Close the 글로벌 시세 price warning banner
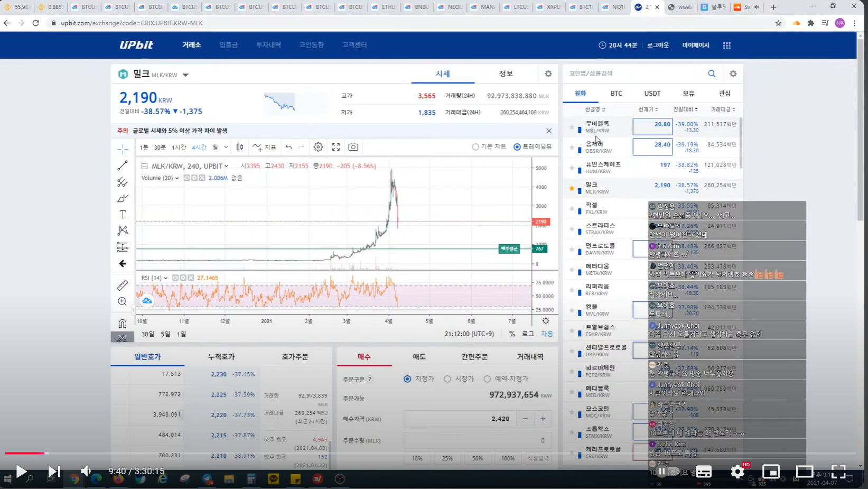The image size is (868, 489). click(x=549, y=131)
